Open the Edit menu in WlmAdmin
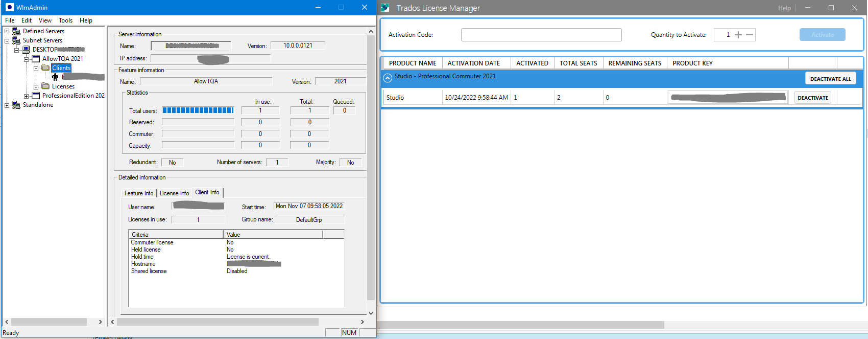Screen dimensions: 868x339 pyautogui.click(x=27, y=20)
